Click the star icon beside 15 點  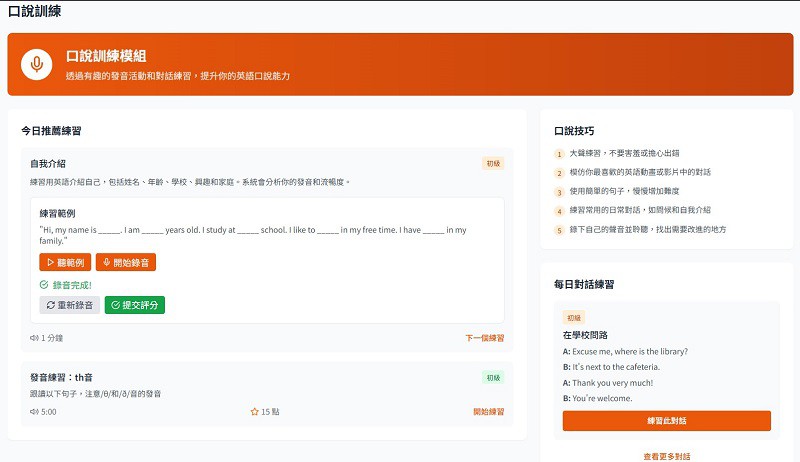pos(254,411)
